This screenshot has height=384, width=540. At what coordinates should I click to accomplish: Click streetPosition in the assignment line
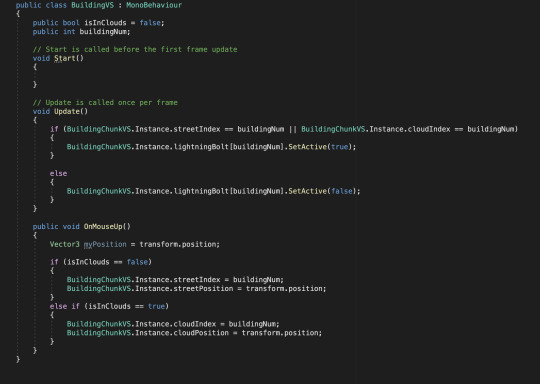(x=203, y=289)
